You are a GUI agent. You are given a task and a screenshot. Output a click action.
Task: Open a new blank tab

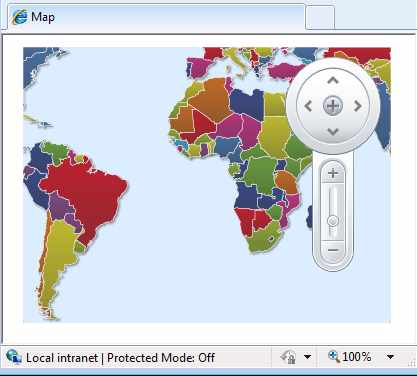point(320,18)
